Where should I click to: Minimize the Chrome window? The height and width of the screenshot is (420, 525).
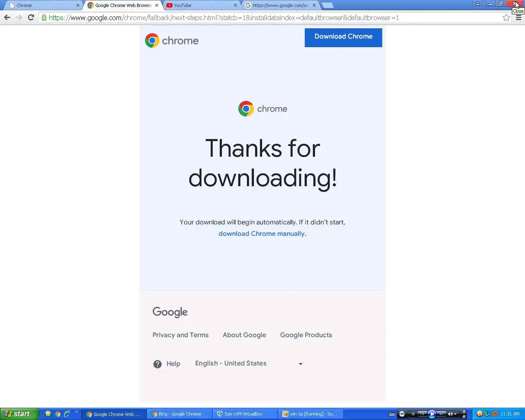[490, 4]
